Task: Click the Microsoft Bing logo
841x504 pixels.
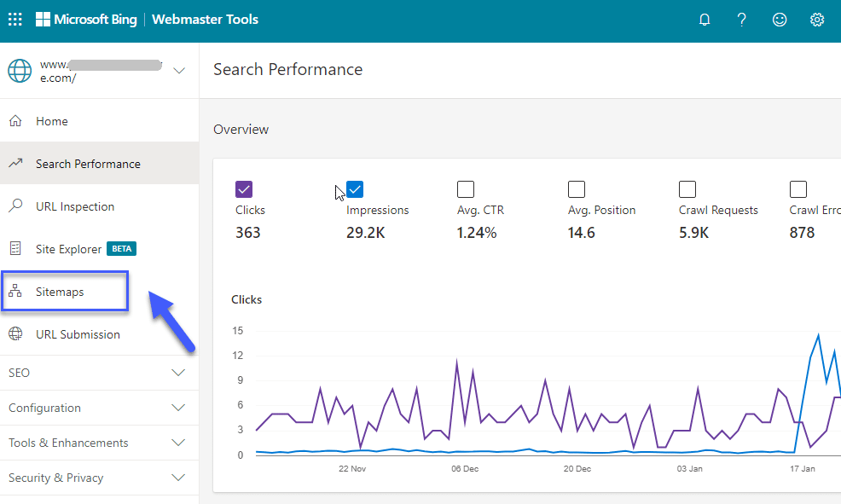Action: [x=86, y=20]
